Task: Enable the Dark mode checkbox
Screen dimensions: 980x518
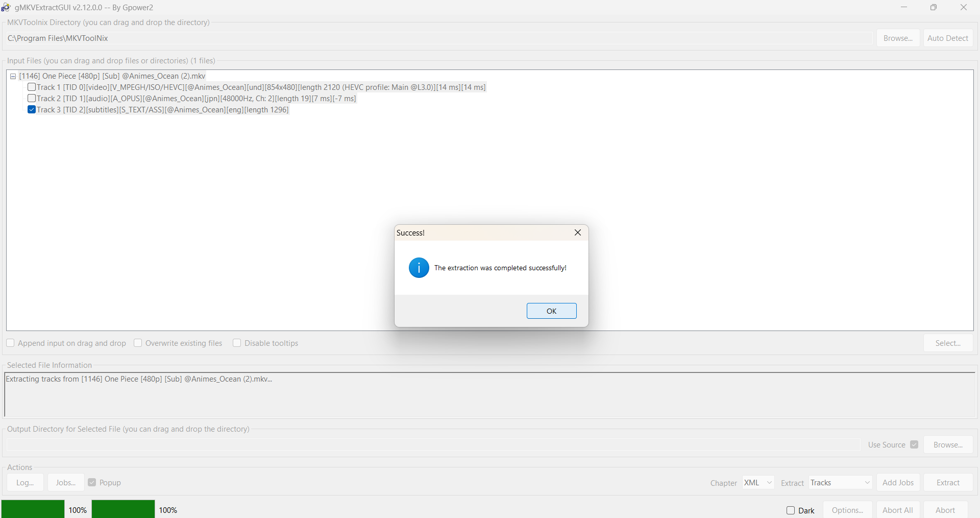Action: [x=791, y=510]
